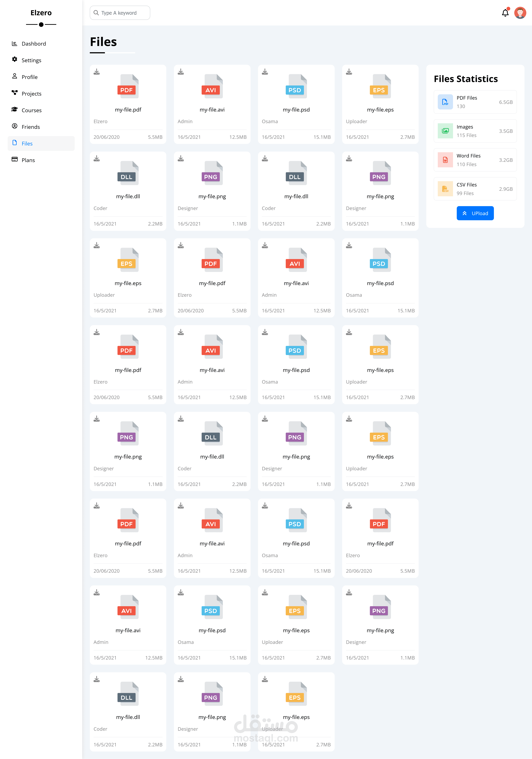Click the download icon on the first my-file.pdf card

97,72
